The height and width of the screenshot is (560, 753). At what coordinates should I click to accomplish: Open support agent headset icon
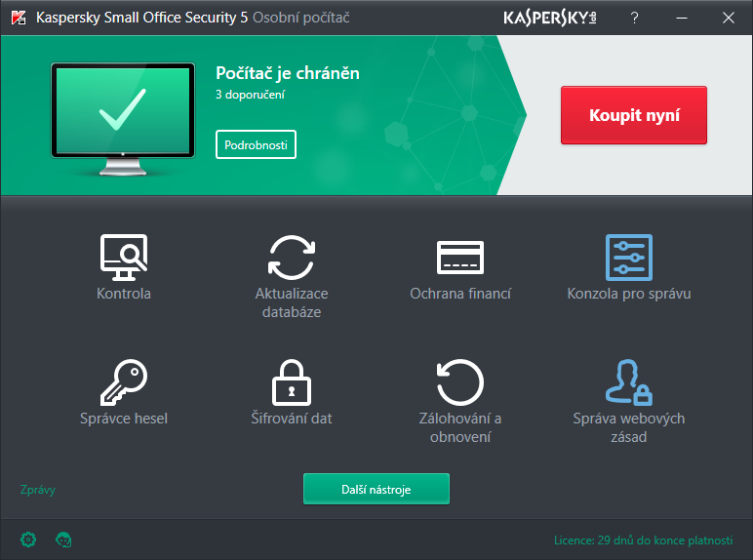pos(63,540)
